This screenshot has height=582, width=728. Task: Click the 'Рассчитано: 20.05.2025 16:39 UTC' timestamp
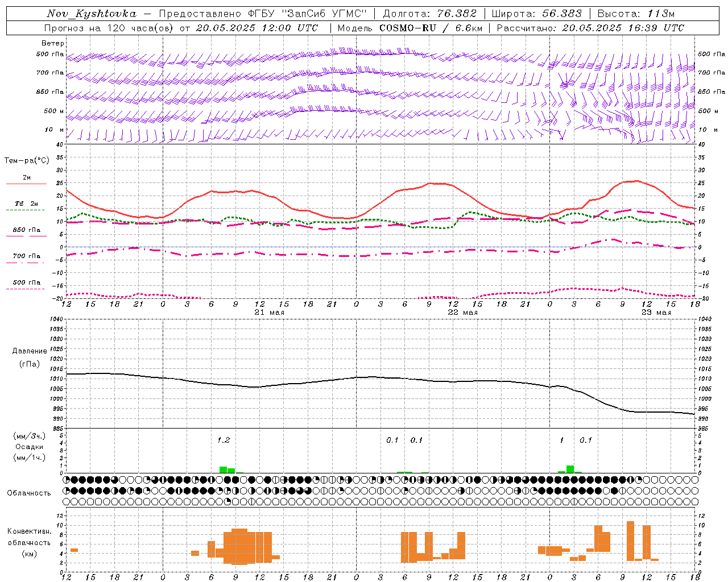click(590, 28)
